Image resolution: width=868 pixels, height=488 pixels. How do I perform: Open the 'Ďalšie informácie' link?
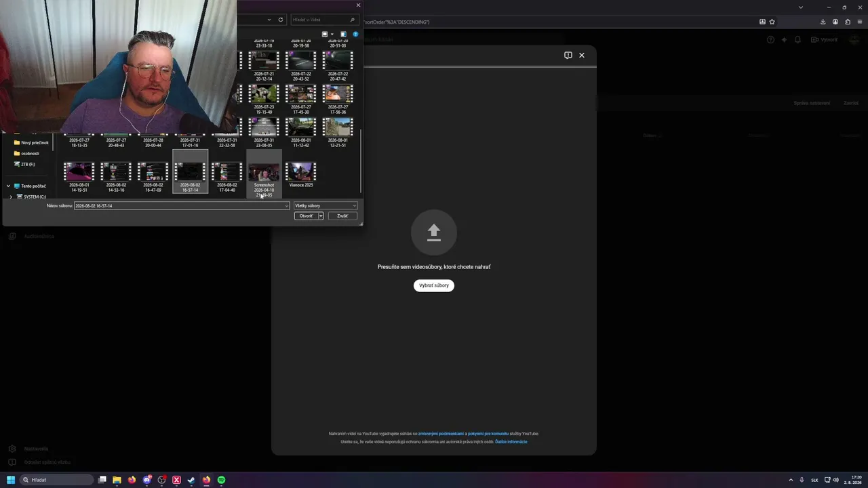[x=511, y=442]
